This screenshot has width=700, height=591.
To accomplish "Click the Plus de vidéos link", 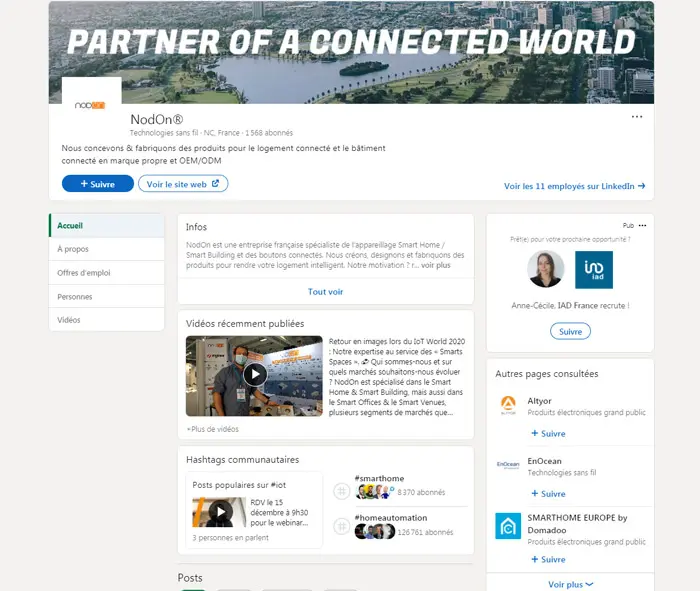I will point(213,429).
